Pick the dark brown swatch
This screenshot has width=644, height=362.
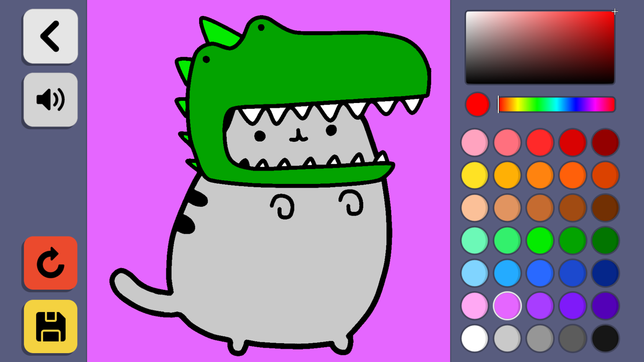pyautogui.click(x=605, y=208)
